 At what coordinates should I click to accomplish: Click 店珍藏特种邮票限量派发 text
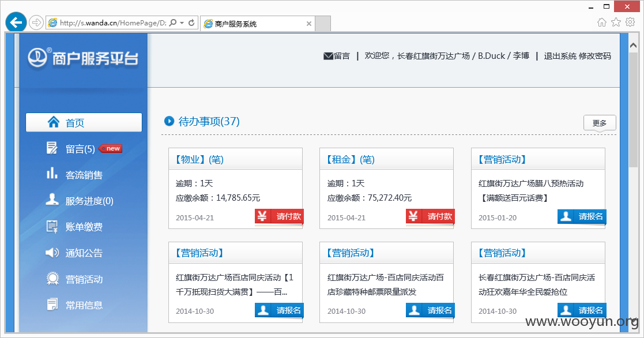pyautogui.click(x=372, y=292)
